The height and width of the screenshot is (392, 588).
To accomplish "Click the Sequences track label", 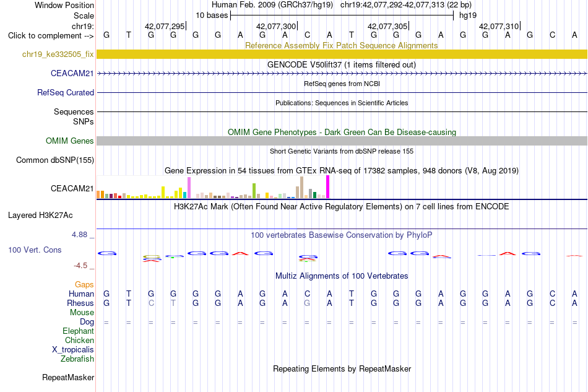I will pyautogui.click(x=74, y=112).
